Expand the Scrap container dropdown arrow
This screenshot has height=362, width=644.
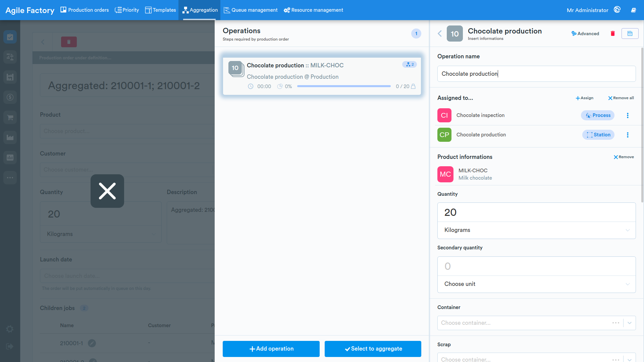click(630, 359)
